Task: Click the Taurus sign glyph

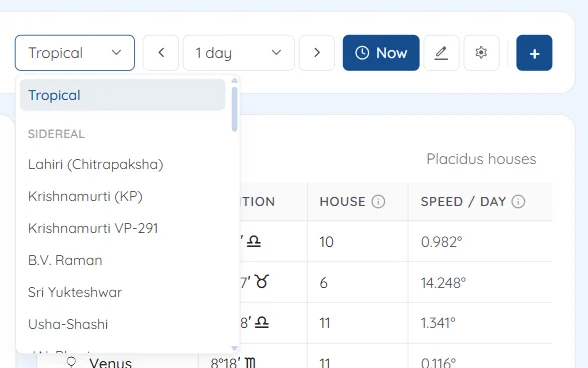Action: 261,281
